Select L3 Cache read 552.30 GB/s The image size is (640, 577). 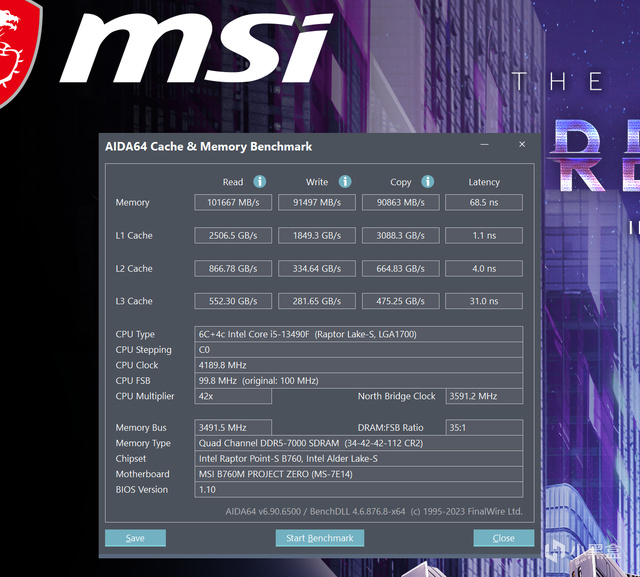(233, 301)
